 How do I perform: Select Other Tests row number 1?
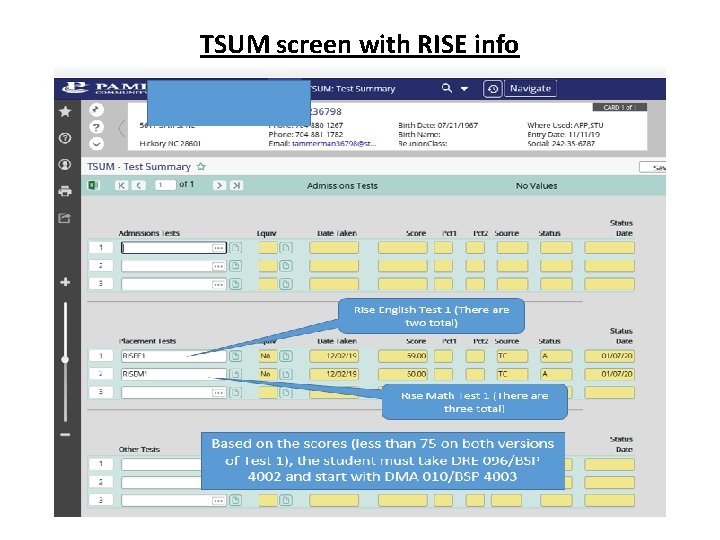[x=101, y=464]
